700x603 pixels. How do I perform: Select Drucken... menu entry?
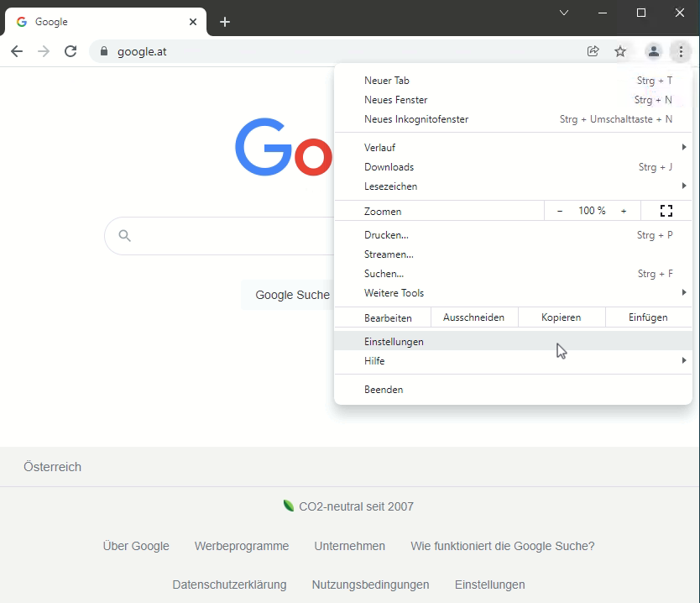[514, 235]
